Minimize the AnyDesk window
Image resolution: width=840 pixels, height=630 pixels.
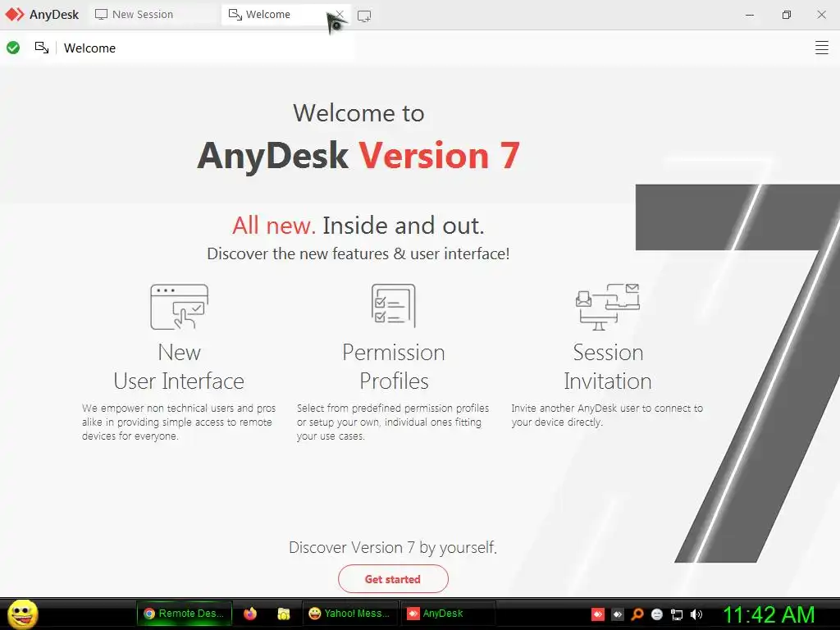point(750,15)
